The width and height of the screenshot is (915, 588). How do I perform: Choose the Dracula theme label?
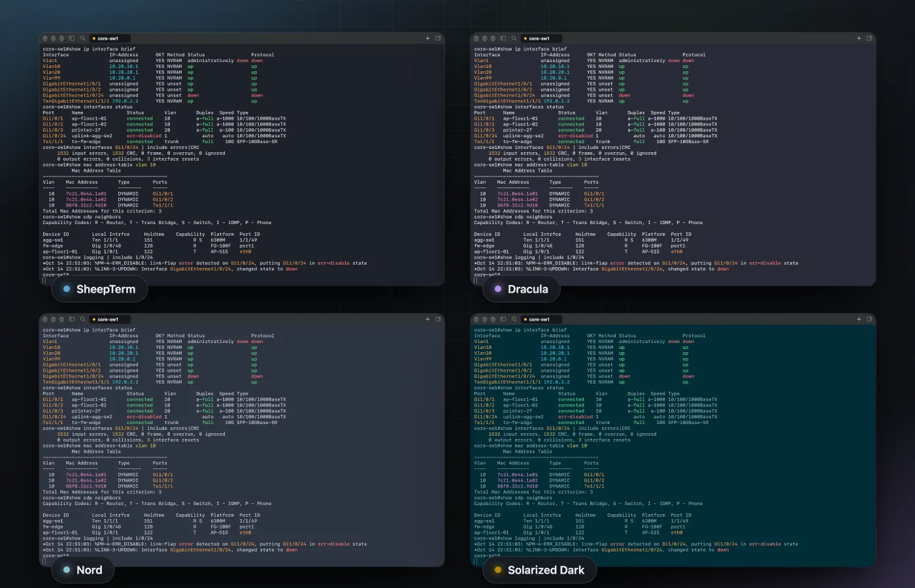click(x=522, y=289)
